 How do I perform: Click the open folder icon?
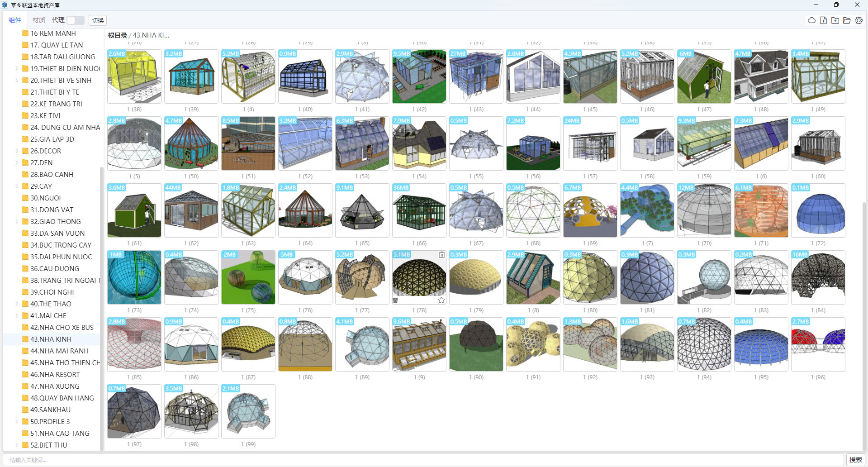(847, 20)
